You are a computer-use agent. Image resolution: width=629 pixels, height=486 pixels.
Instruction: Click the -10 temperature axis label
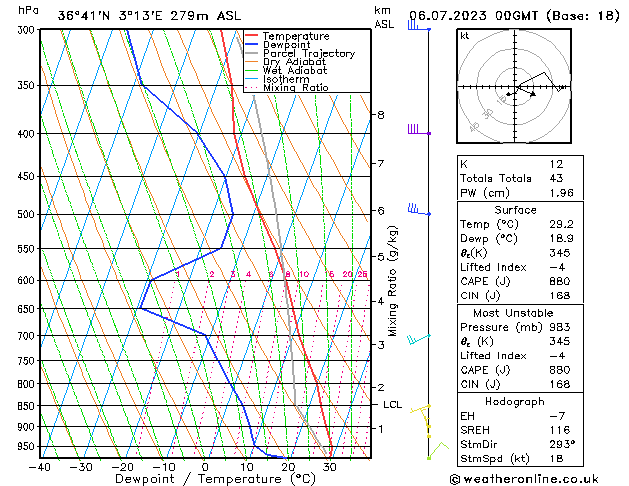[x=164, y=467]
